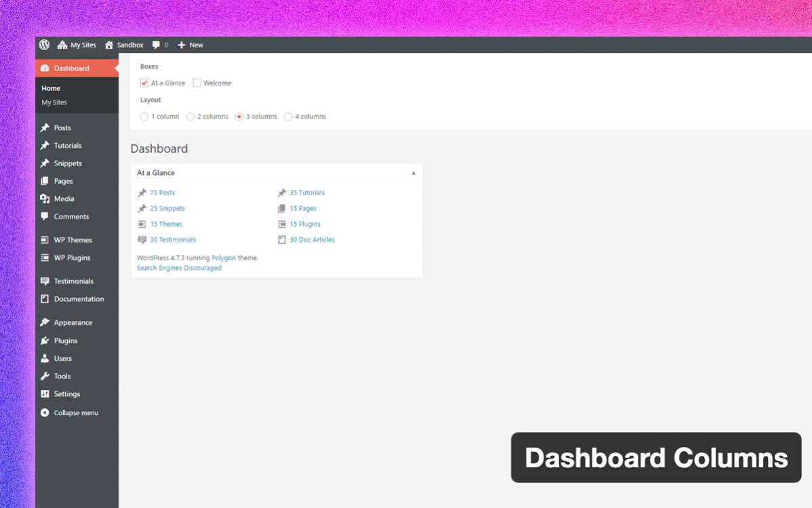Click Search Engines Discouraged link
The height and width of the screenshot is (508, 812).
coord(179,268)
